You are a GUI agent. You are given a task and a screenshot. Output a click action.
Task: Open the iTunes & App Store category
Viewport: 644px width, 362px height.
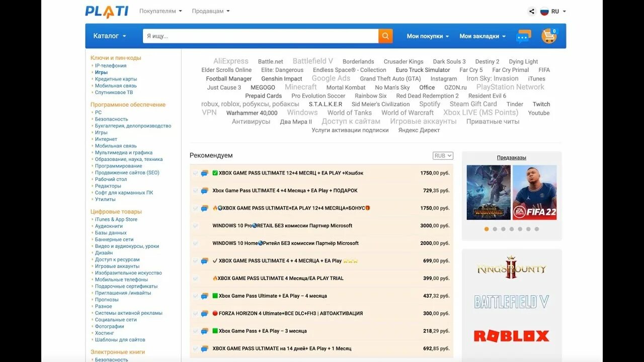(x=116, y=219)
